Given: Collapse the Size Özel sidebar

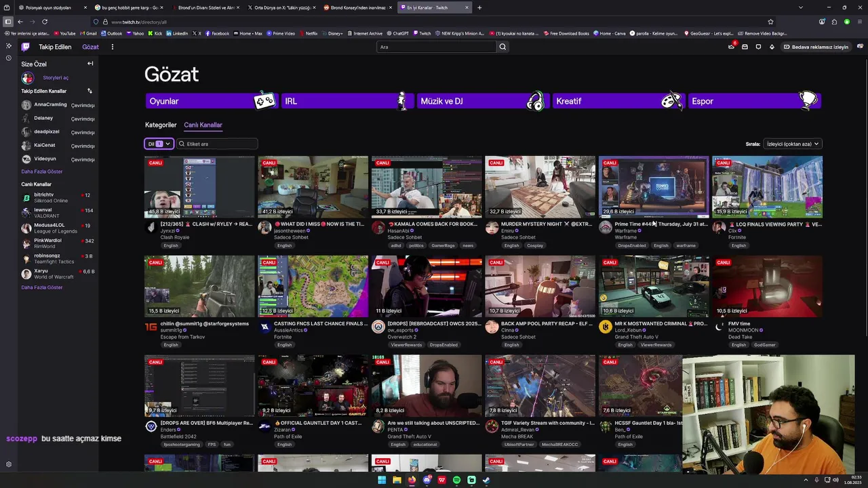Looking at the screenshot, I should 90,64.
